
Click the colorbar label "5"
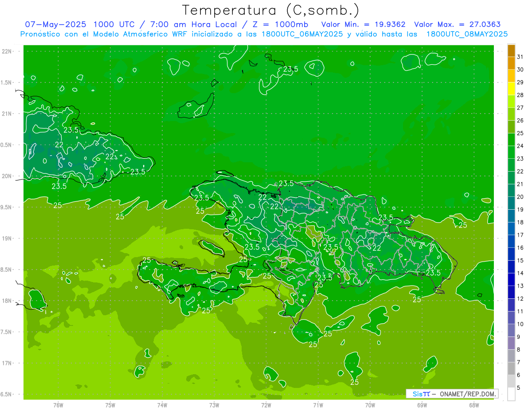coord(519,388)
